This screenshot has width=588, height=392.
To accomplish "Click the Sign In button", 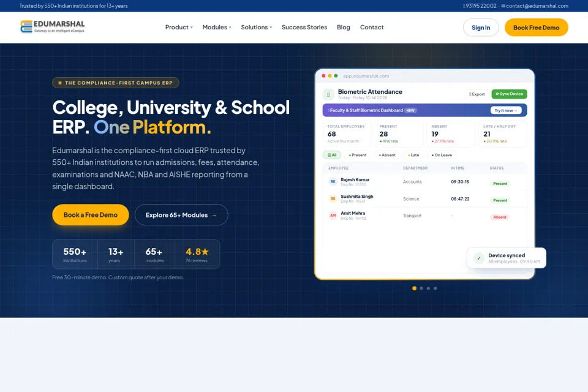I will [481, 28].
